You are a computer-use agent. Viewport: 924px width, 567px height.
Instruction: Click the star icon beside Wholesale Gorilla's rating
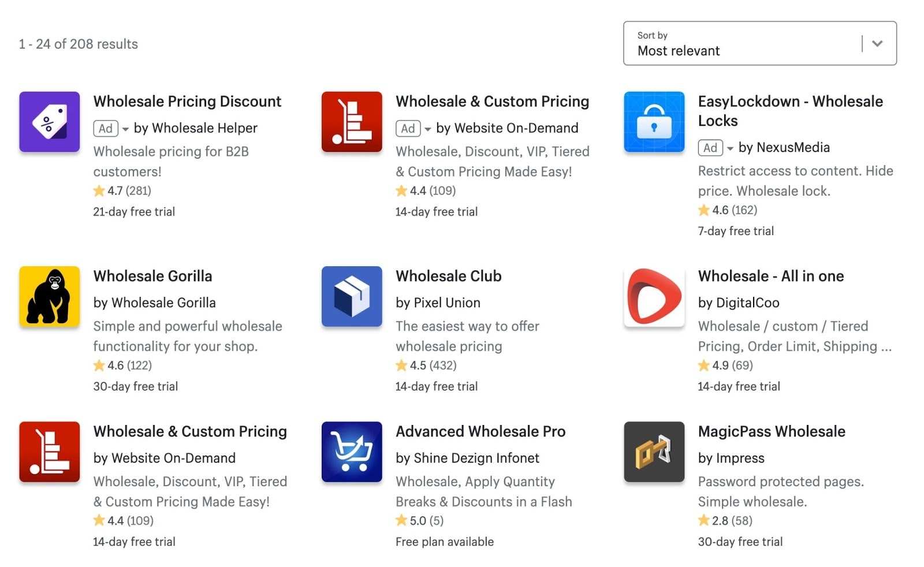99,365
